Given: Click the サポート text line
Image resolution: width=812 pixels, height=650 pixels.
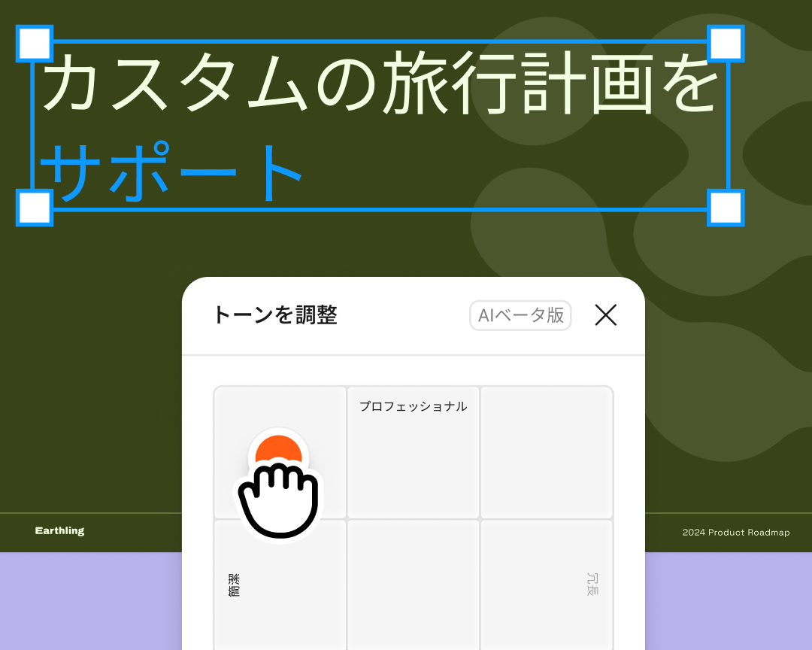Looking at the screenshot, I should 173,169.
